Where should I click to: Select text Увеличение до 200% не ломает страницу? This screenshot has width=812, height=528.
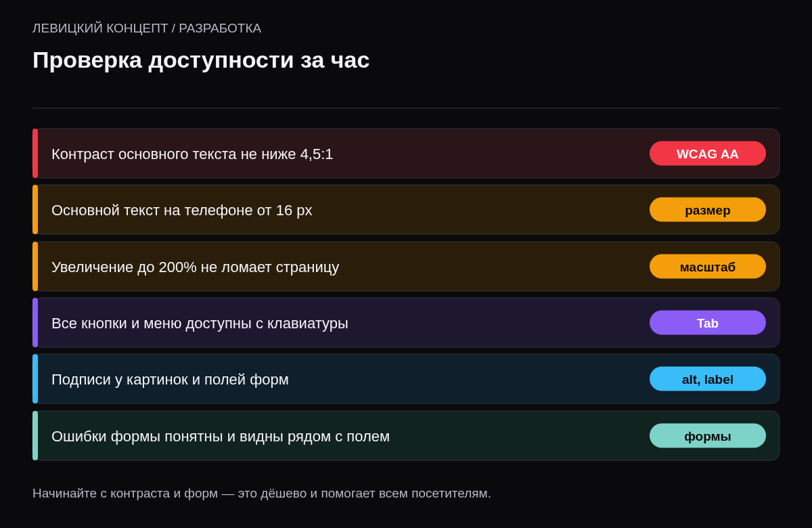195,267
